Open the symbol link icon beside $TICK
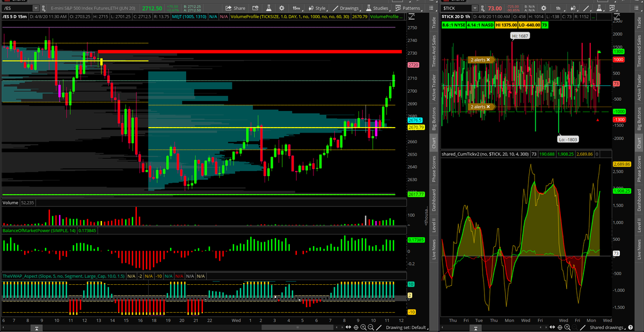 pyautogui.click(x=482, y=9)
